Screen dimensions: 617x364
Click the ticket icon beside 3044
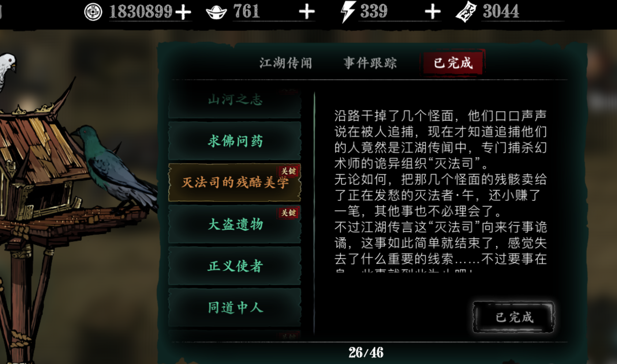tap(466, 11)
